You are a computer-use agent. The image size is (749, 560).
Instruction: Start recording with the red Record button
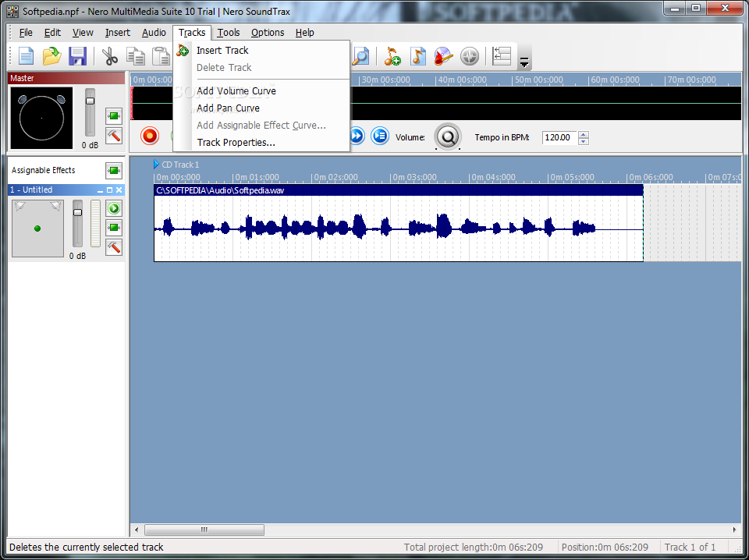click(150, 136)
